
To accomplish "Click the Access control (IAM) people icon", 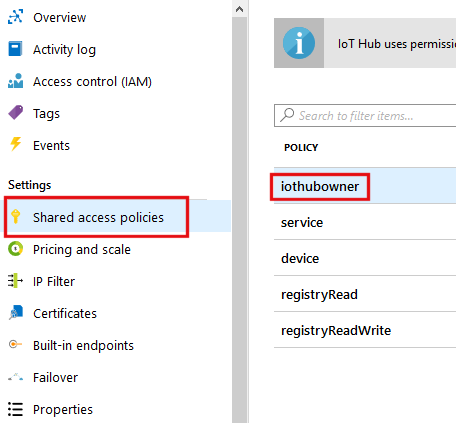I will click(x=15, y=81).
